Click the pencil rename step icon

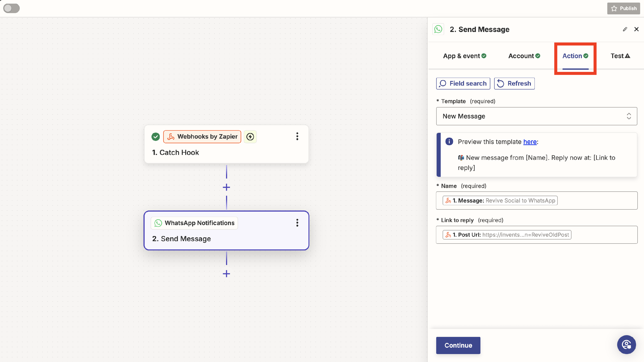tap(625, 29)
